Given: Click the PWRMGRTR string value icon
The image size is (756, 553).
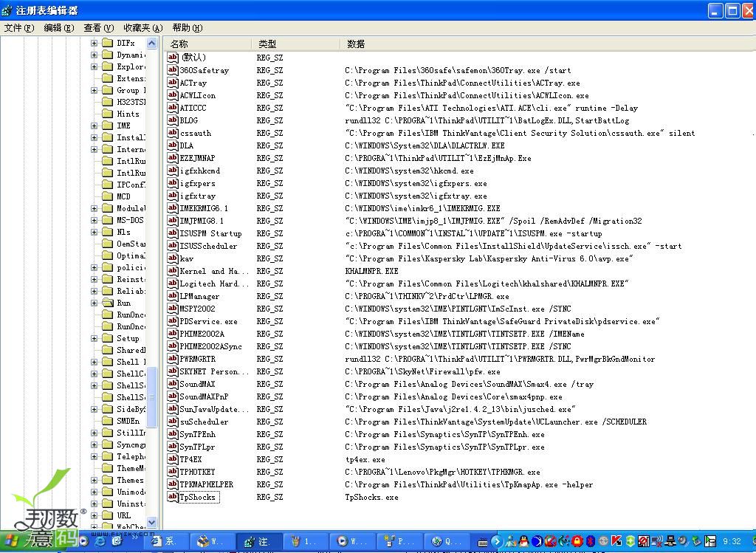Looking at the screenshot, I should [173, 358].
